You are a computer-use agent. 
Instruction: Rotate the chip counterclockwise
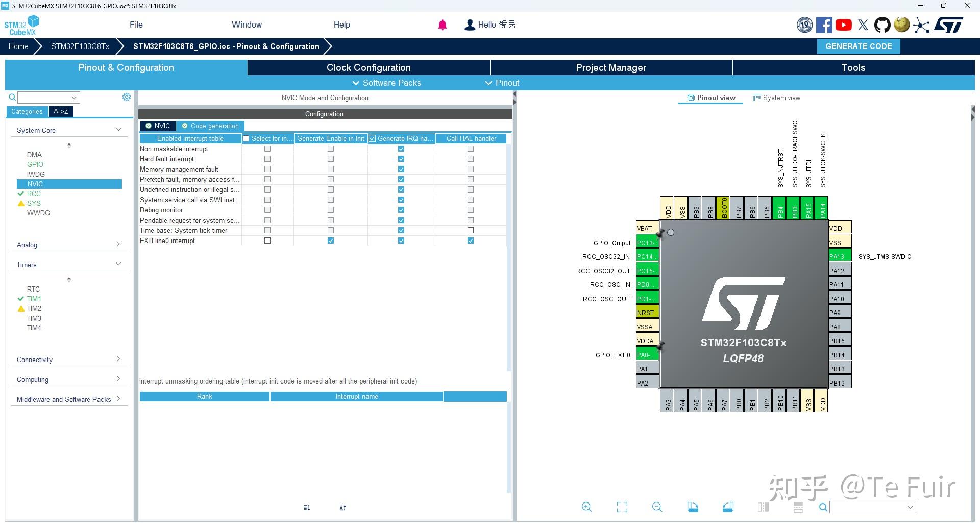(728, 507)
